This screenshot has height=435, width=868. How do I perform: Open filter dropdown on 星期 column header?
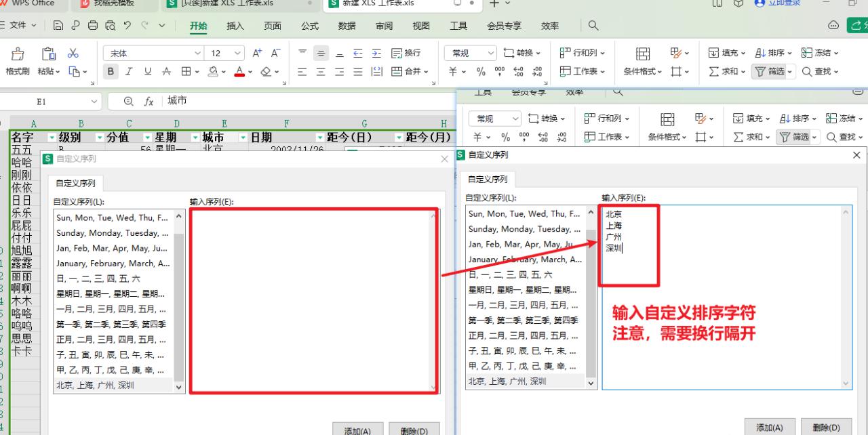pyautogui.click(x=195, y=138)
